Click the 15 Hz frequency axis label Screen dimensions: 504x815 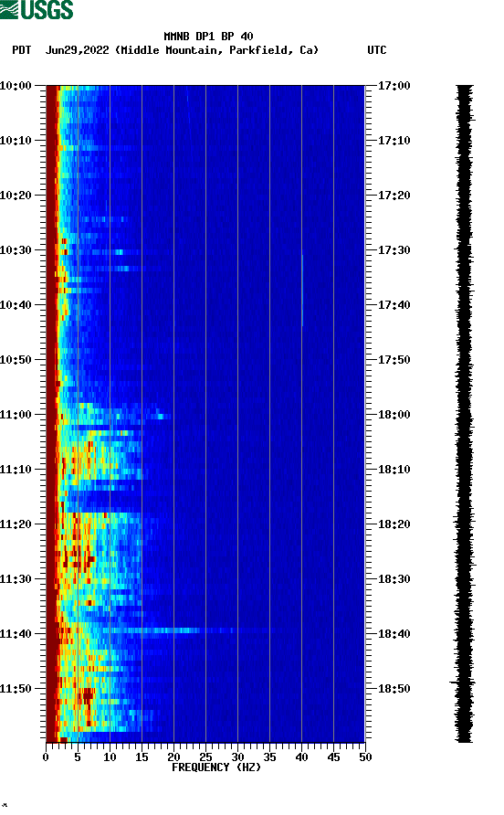[142, 757]
